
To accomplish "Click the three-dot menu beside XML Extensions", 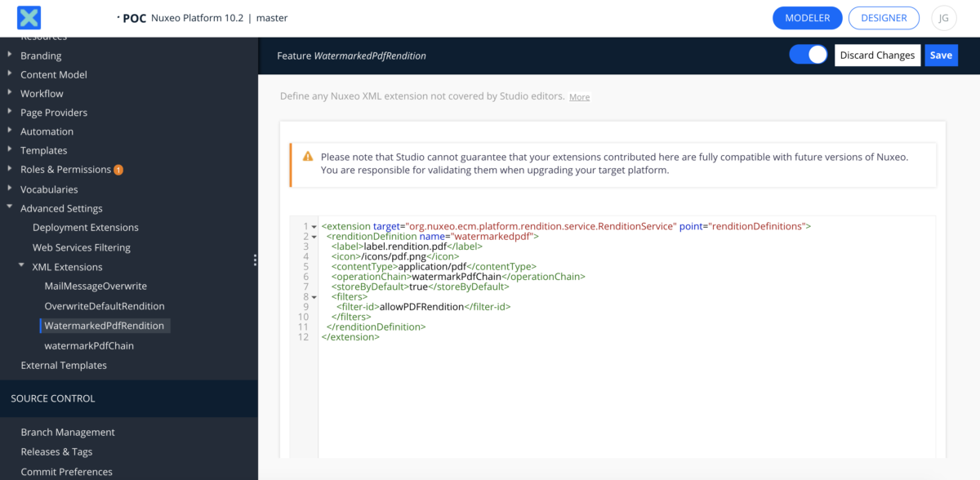I will [255, 260].
